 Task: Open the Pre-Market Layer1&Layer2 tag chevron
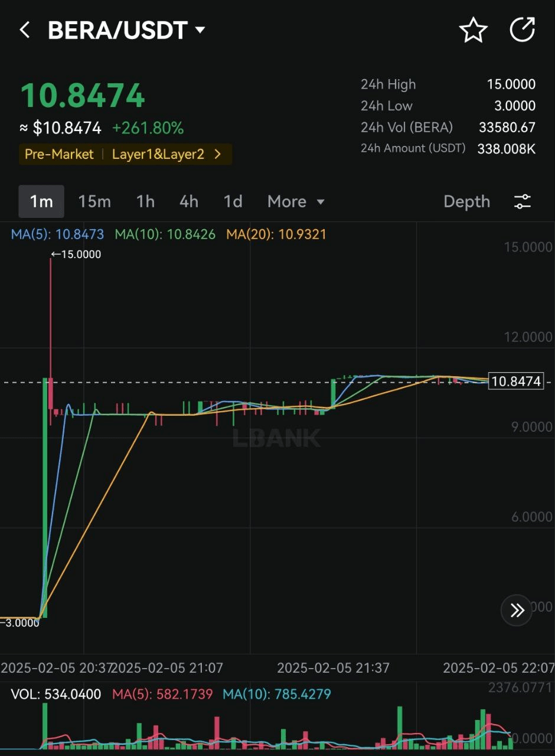218,155
